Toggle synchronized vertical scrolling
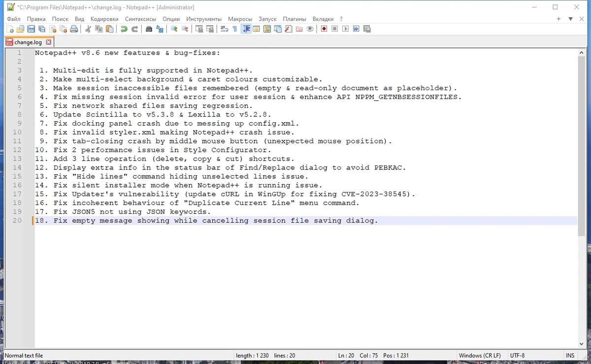Viewport: 591px width, 364px height. point(199,29)
